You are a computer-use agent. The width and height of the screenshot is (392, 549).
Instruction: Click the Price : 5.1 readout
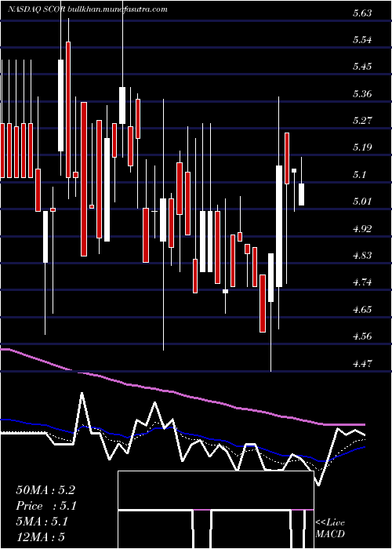46,506
